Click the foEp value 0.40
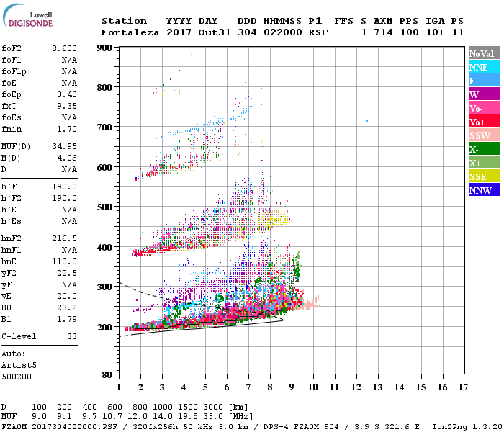This screenshot has width=504, height=432. (x=67, y=94)
